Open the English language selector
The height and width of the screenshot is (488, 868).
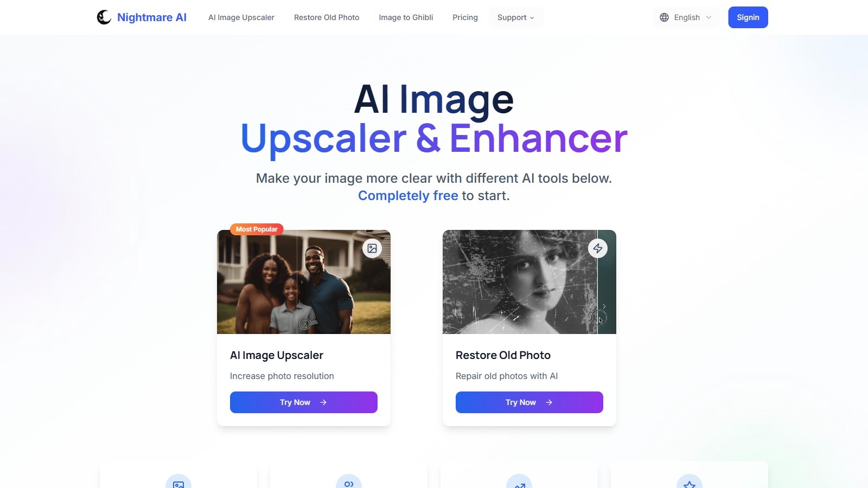tap(686, 17)
